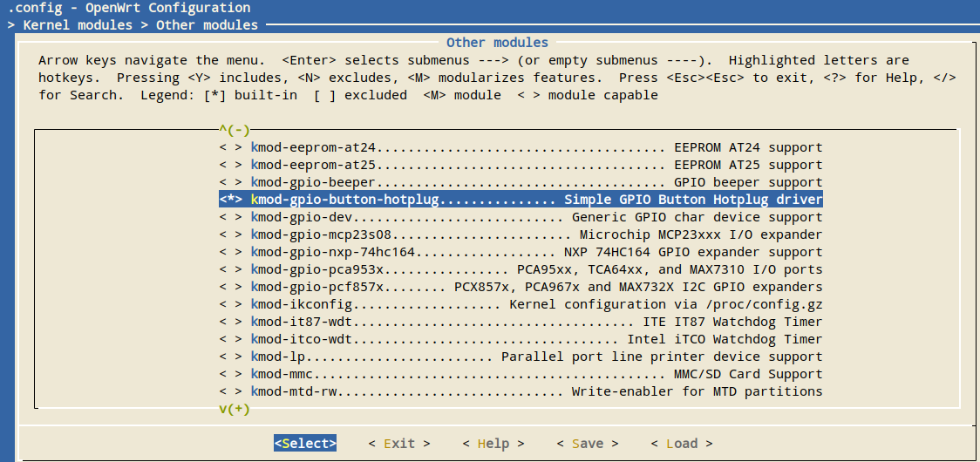Viewport: 980px width, 462px height.
Task: Toggle the kmod-gpio-beeper module state
Action: click(x=230, y=182)
